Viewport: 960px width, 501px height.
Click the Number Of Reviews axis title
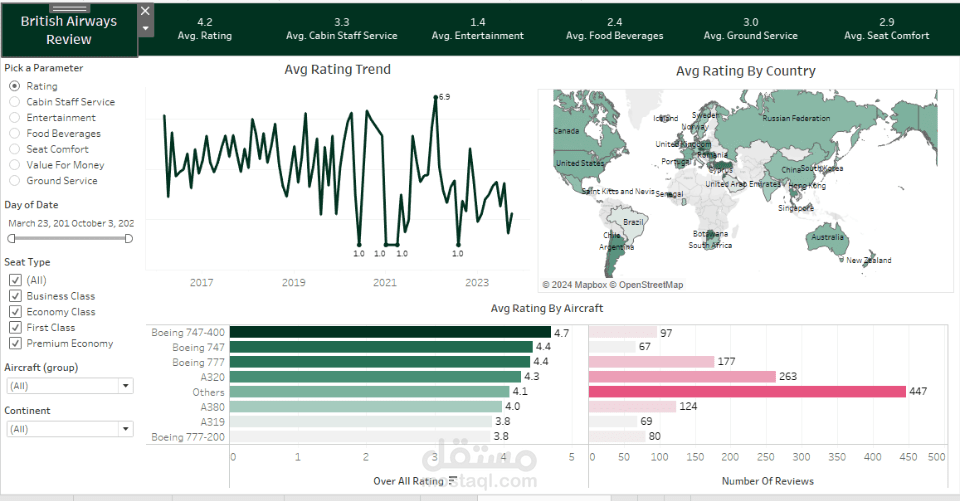point(768,481)
